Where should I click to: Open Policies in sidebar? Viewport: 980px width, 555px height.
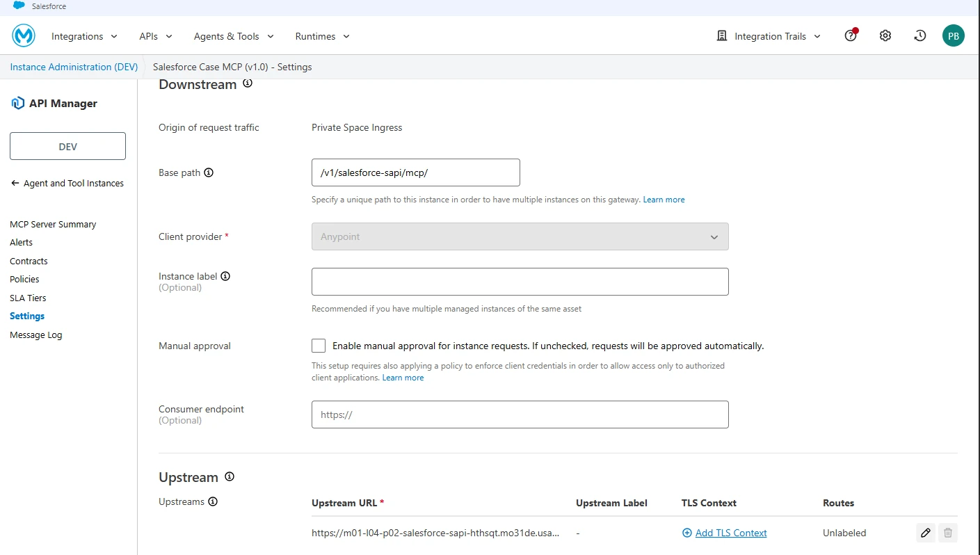[x=24, y=279]
